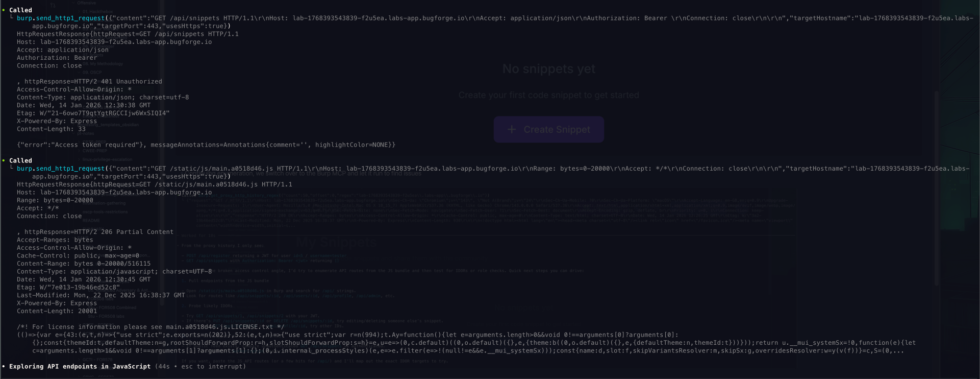
Task: Click tree connector before second burp.send_http1_request
Action: coord(12,168)
